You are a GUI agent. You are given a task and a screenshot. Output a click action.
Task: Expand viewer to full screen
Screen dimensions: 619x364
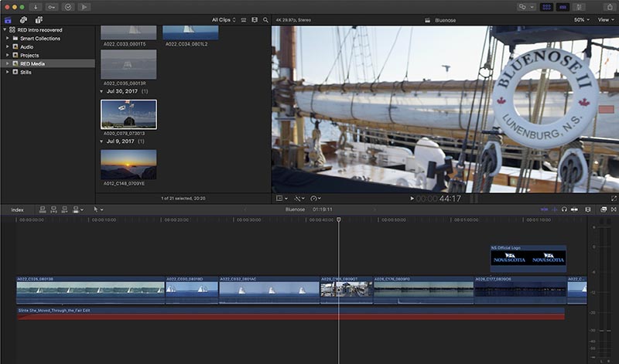[x=614, y=199]
